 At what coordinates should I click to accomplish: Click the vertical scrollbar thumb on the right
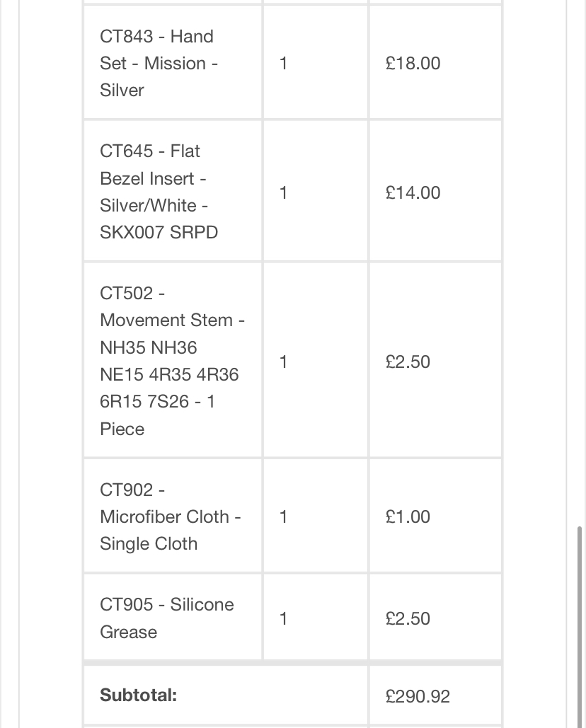coord(579,627)
